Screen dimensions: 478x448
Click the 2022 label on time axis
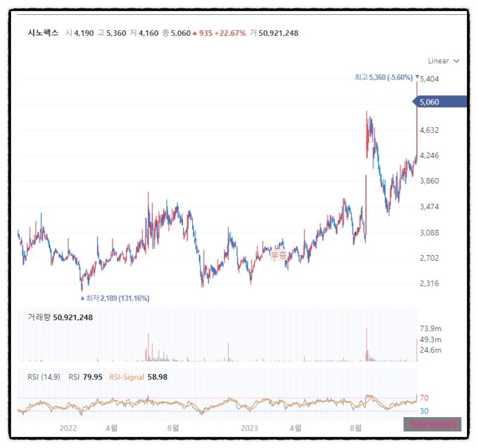pyautogui.click(x=68, y=428)
